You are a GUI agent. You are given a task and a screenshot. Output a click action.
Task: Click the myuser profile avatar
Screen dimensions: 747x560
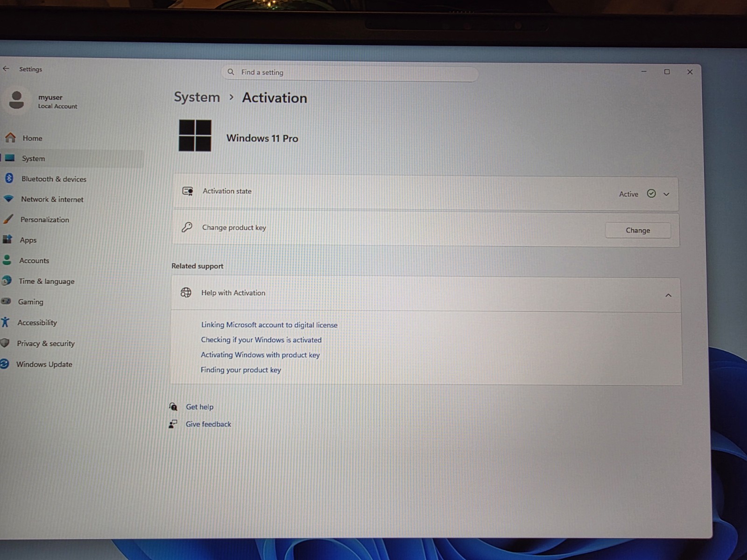[16, 100]
